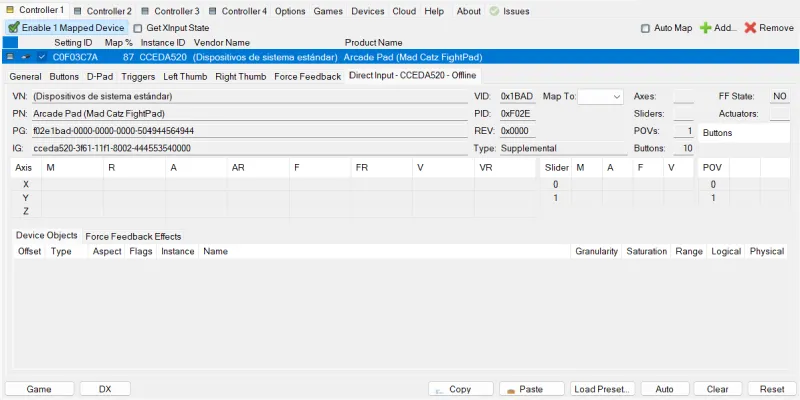Image resolution: width=800 pixels, height=400 pixels.
Task: Select the Direct Input - CCEDA520 - Offline tab
Action: (412, 76)
